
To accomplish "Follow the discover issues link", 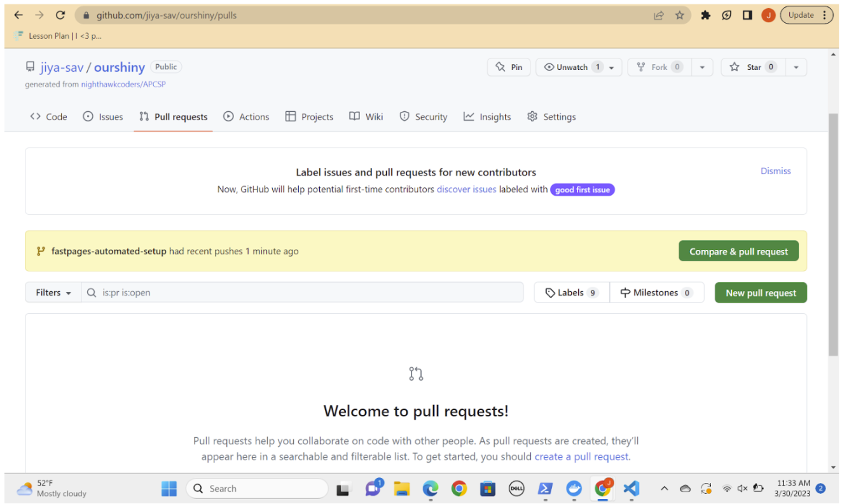I will 466,189.
